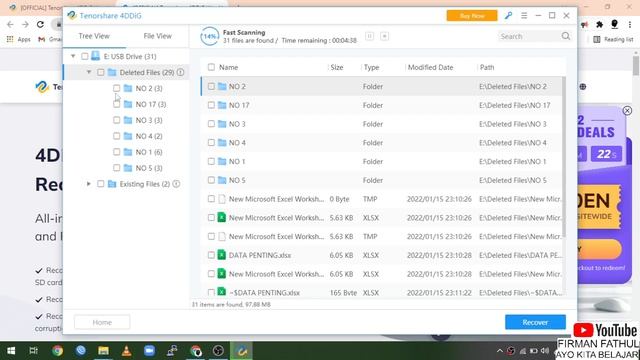Click the Recover button

[x=535, y=322]
